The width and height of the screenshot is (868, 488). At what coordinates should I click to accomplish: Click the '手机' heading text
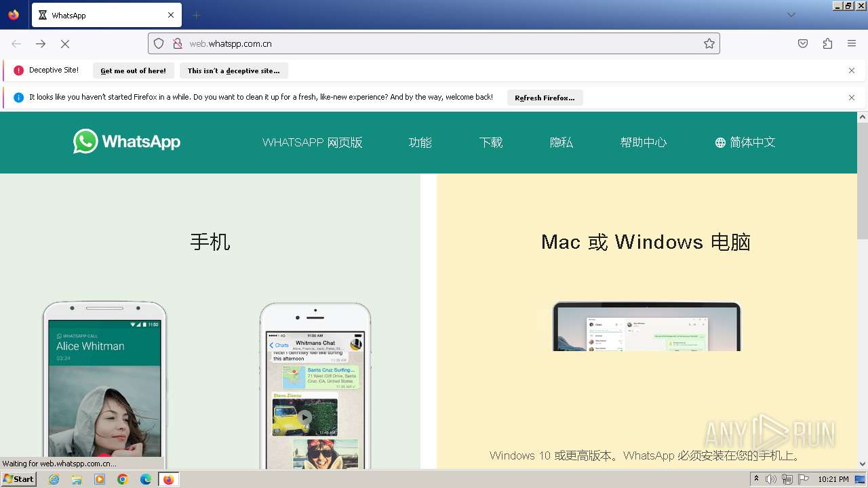click(x=210, y=242)
